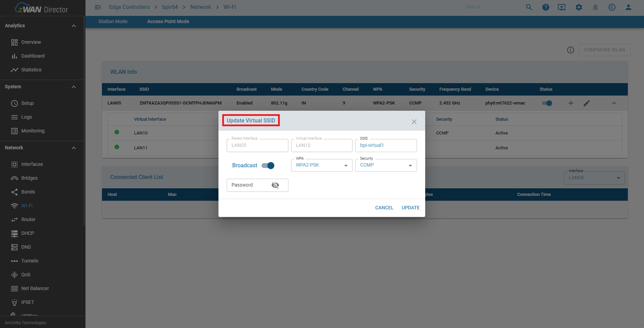Screen dimensions: 644x328
Task: Click the plus icon to add virtual SSID
Action: tap(571, 103)
